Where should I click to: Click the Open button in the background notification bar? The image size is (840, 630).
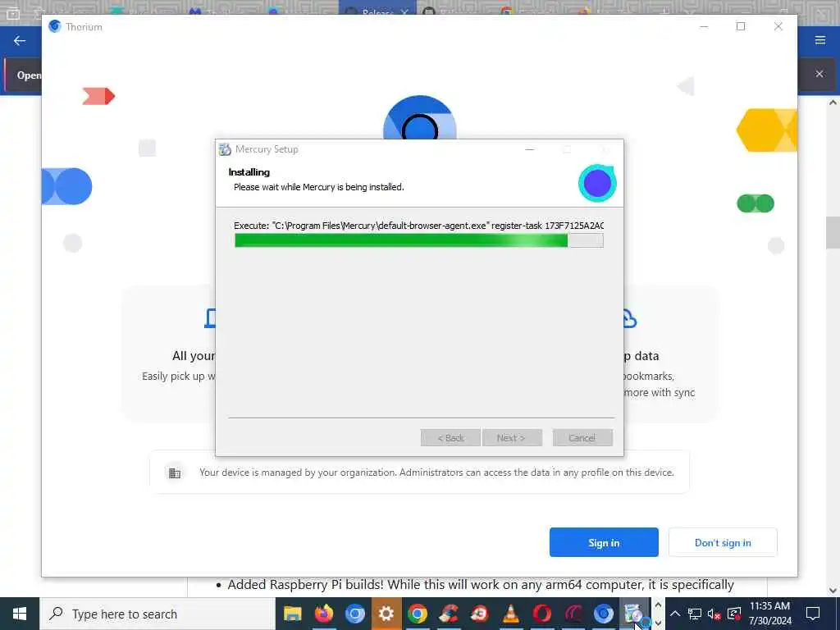[x=29, y=75]
